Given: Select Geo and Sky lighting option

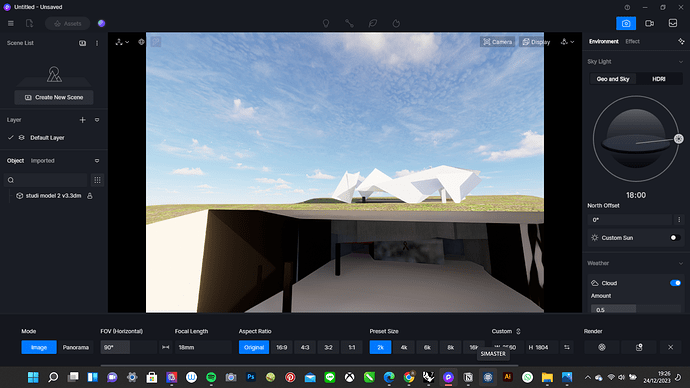Looking at the screenshot, I should (613, 79).
